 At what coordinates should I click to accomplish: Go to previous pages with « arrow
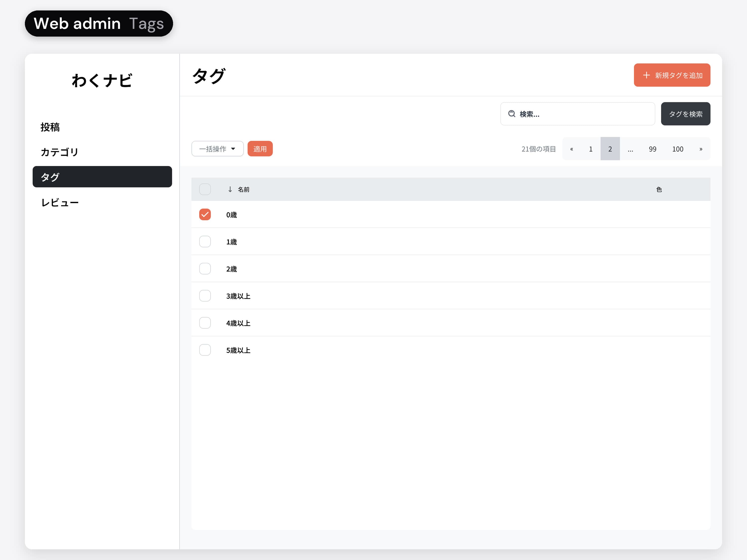coord(572,149)
